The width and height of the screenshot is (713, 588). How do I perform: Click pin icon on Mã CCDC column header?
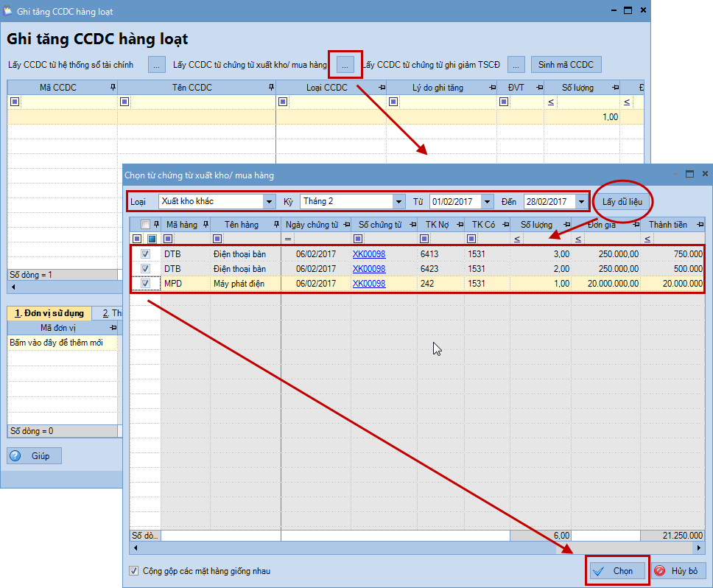click(x=113, y=88)
